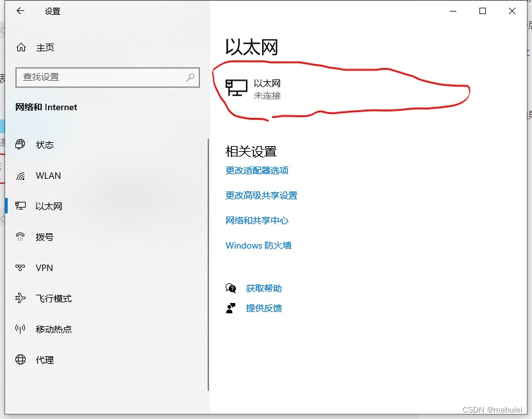Click the feedback person icon

(x=231, y=308)
